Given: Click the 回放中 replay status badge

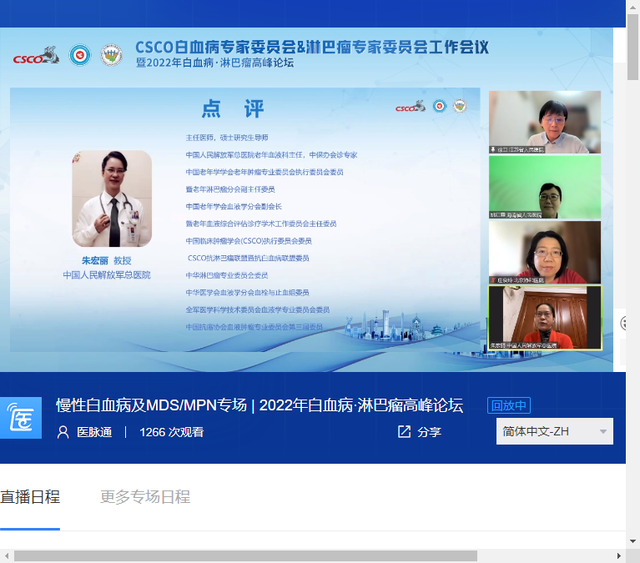Looking at the screenshot, I should (508, 405).
